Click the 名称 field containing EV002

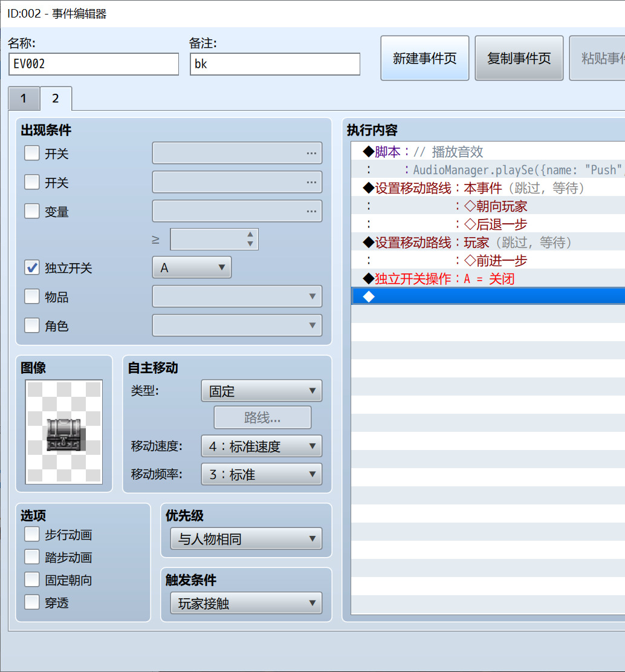pyautogui.click(x=94, y=64)
